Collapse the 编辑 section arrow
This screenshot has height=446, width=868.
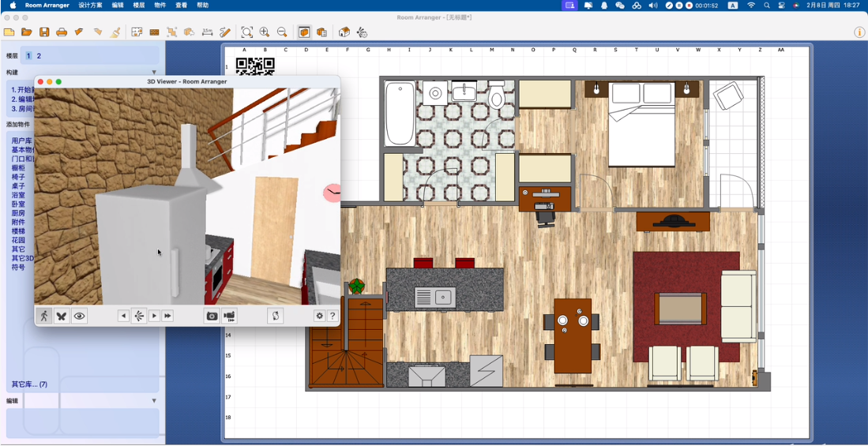[155, 401]
